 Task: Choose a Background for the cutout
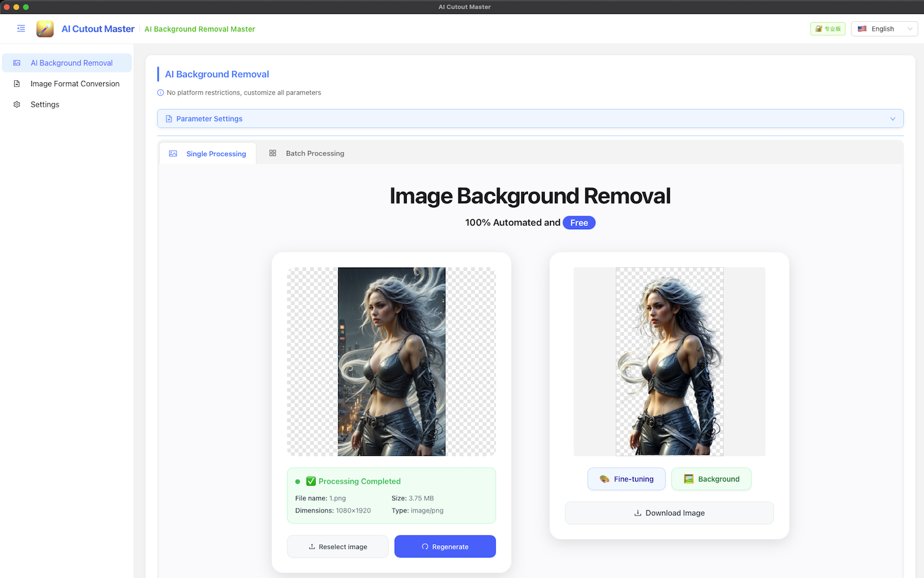pyautogui.click(x=711, y=479)
